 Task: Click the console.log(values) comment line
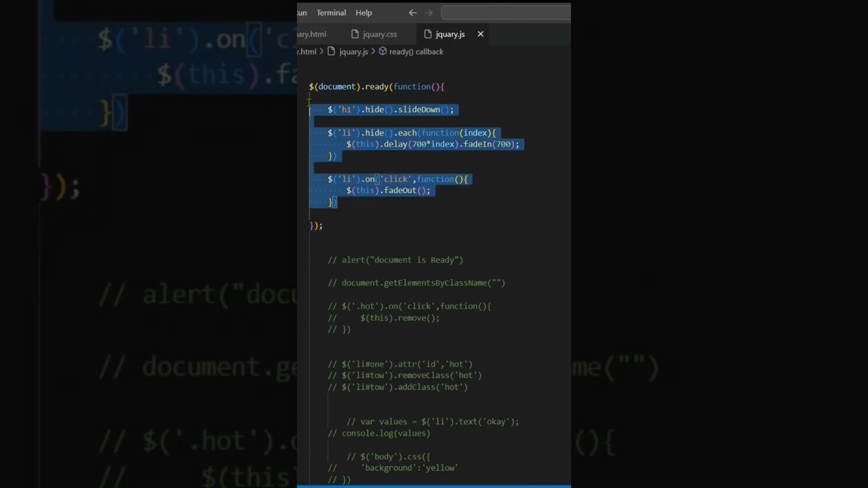[x=379, y=433]
